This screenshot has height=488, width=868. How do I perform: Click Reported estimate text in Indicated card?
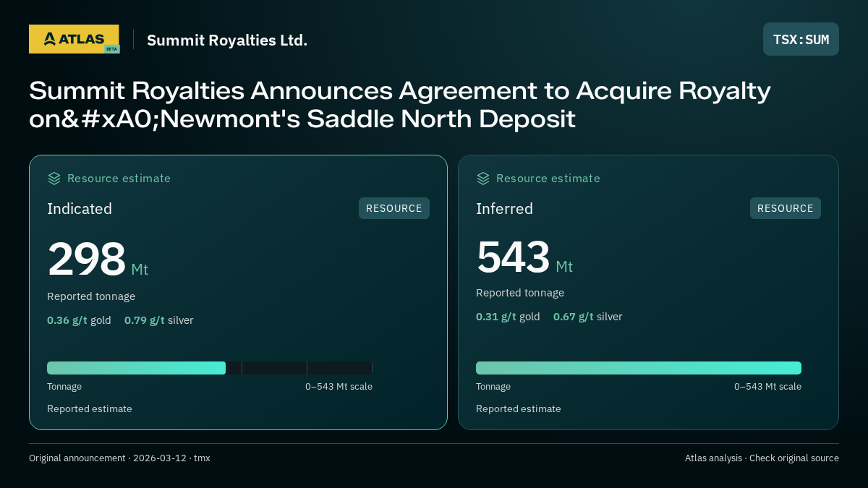(90, 409)
